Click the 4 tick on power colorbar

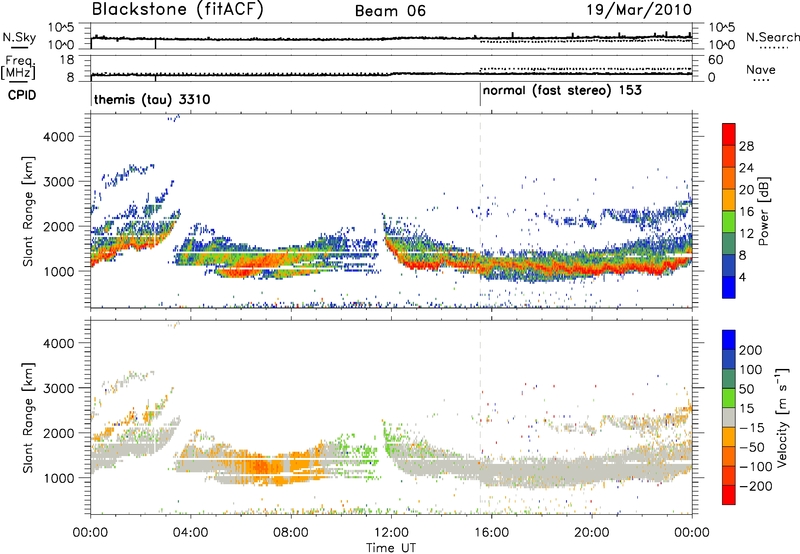[742, 277]
